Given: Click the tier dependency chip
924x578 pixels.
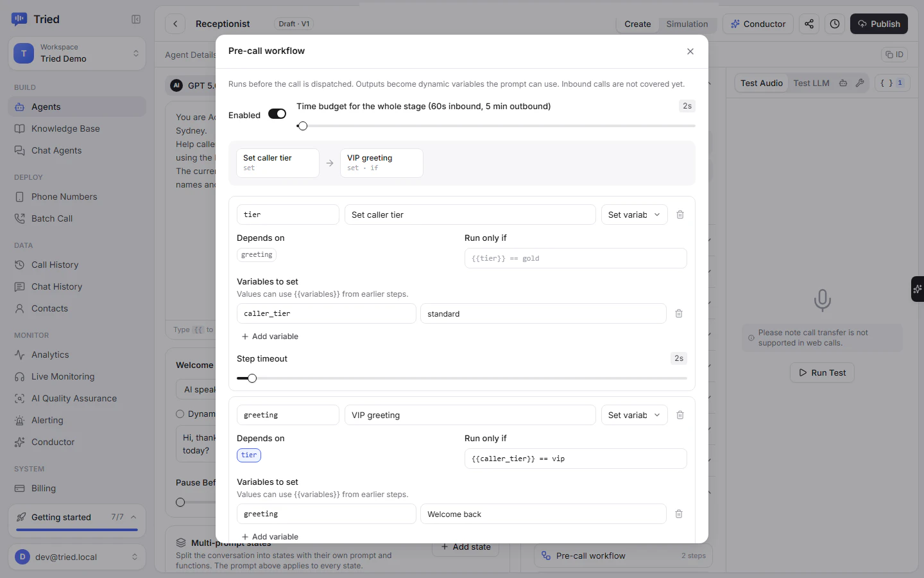Looking at the screenshot, I should click(249, 455).
